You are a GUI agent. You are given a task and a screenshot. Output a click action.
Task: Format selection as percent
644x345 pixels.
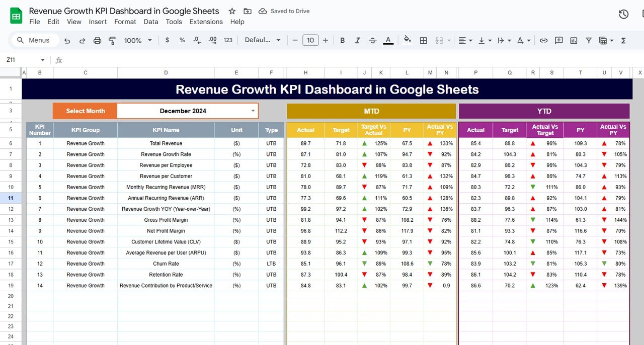pyautogui.click(x=182, y=40)
